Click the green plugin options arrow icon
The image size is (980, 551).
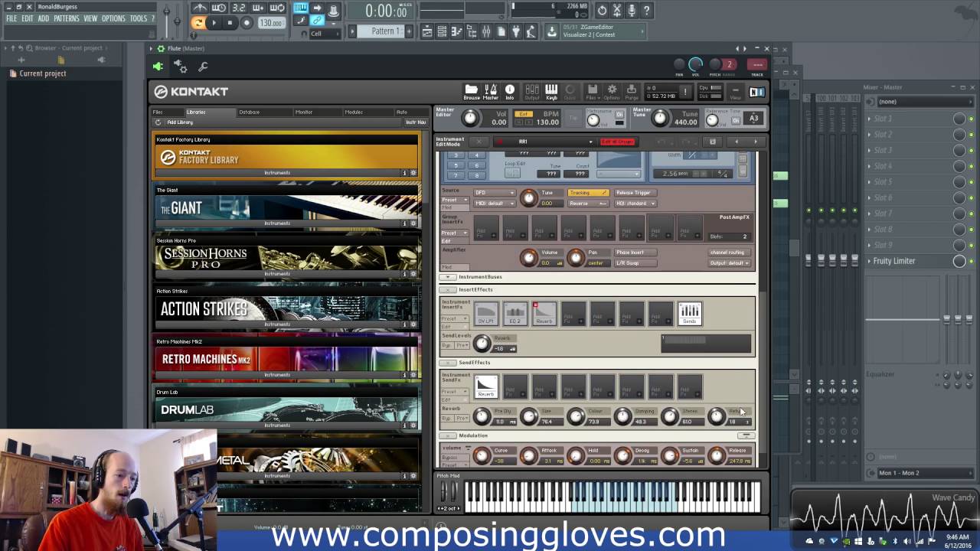click(158, 67)
